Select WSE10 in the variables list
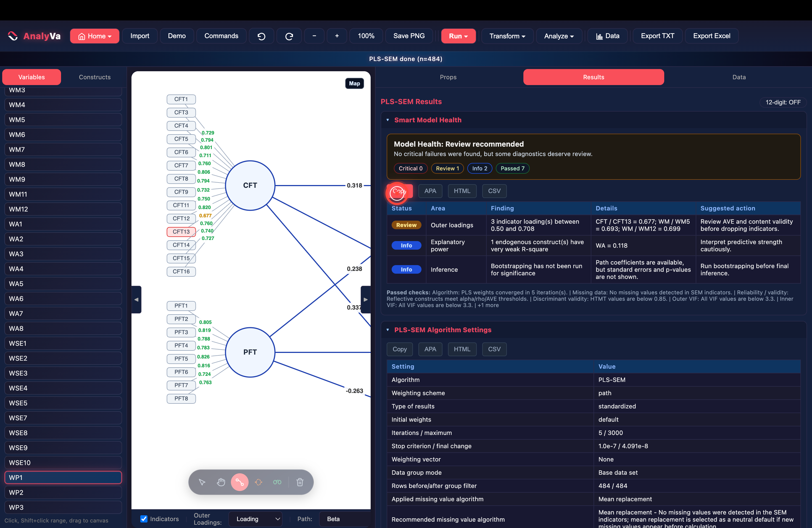The image size is (812, 528). [63, 463]
